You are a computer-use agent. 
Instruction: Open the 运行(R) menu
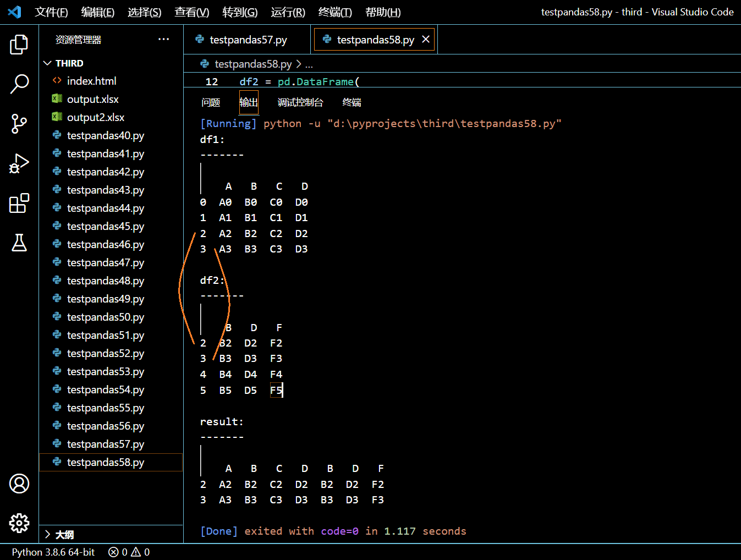[x=288, y=12]
